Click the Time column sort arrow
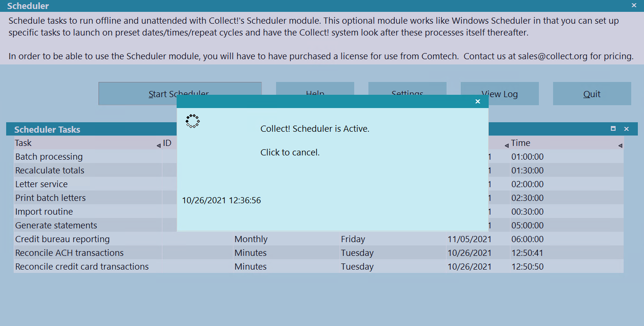Image resolution: width=644 pixels, height=326 pixels. coord(620,145)
